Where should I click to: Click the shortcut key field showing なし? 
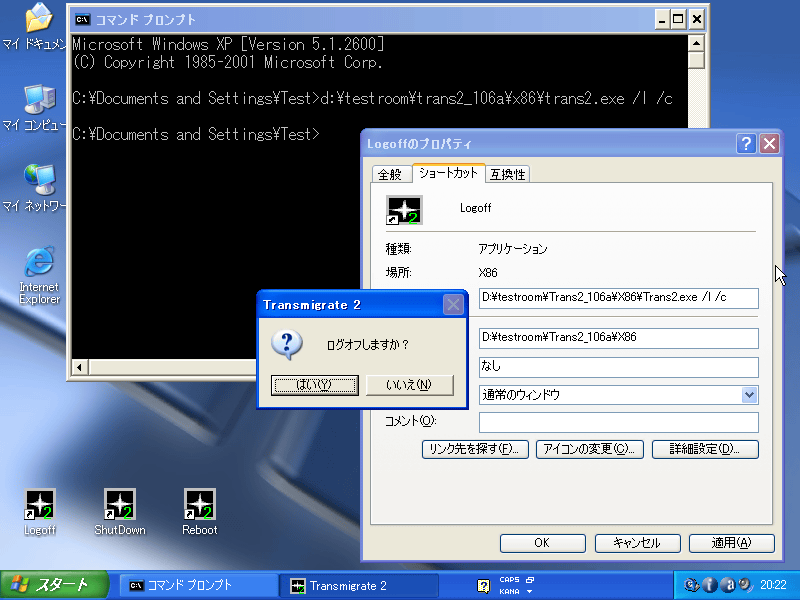point(618,367)
